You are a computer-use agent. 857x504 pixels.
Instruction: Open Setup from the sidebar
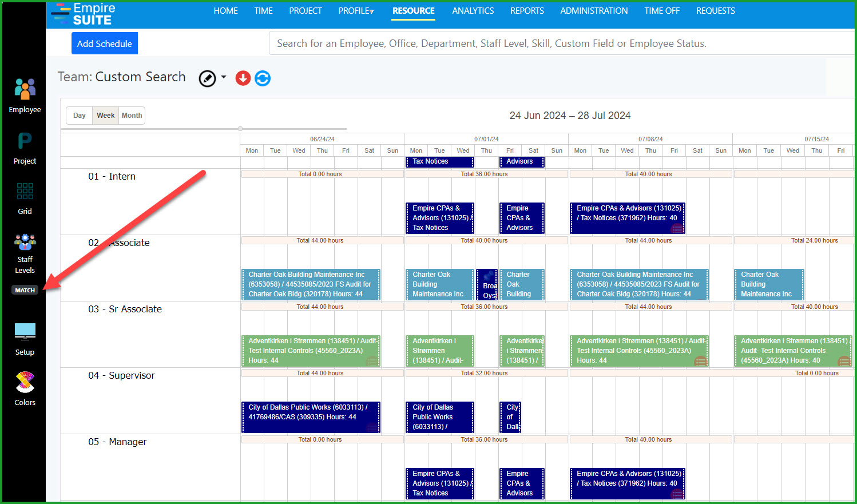tap(25, 339)
